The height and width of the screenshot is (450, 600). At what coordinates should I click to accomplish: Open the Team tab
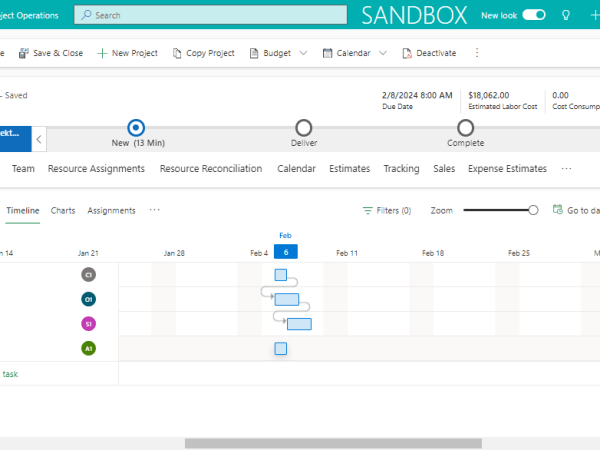point(23,169)
